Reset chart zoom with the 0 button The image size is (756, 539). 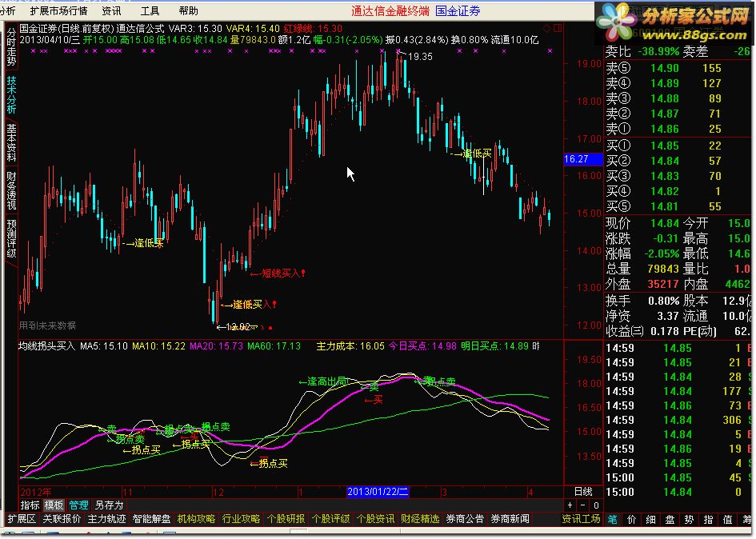coord(596,505)
